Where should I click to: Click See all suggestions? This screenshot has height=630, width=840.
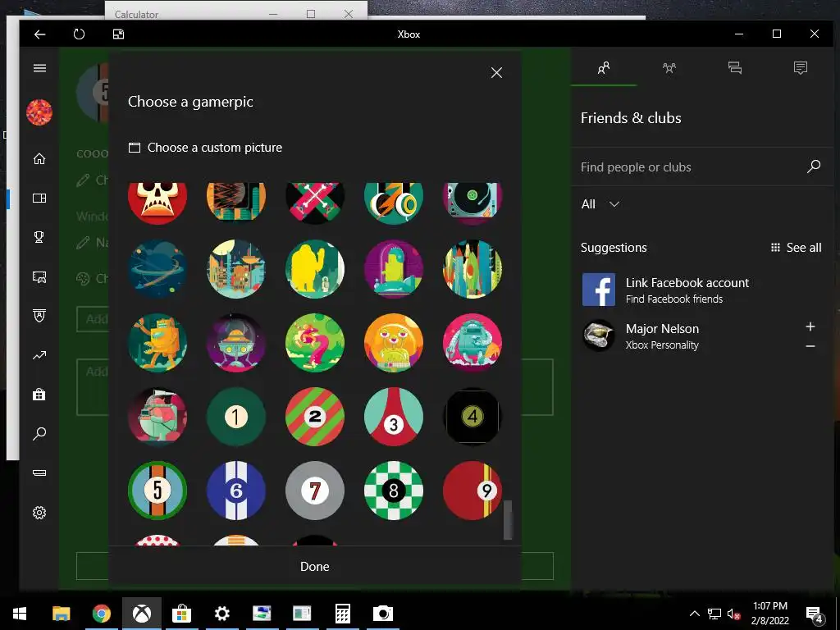tap(796, 248)
